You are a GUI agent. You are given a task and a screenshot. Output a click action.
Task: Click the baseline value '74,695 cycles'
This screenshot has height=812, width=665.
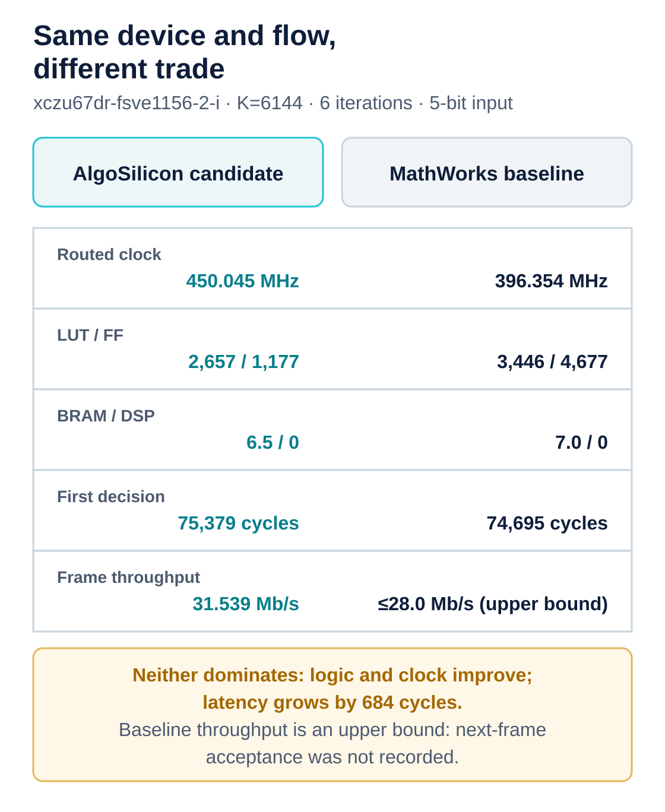547,523
